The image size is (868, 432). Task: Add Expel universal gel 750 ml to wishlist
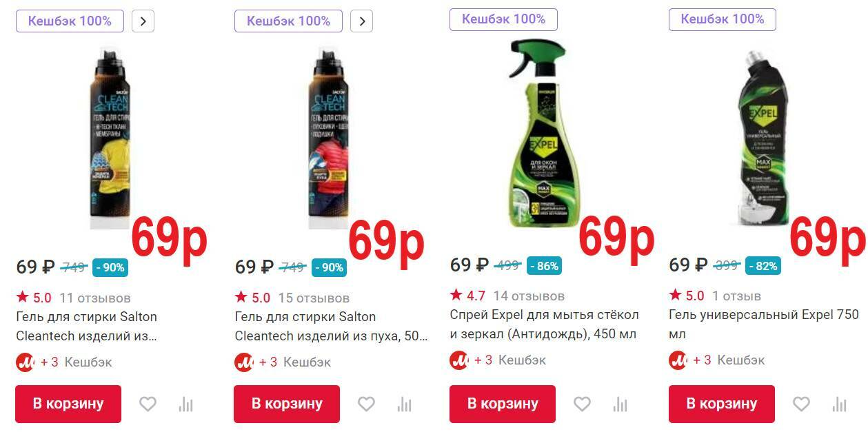(x=801, y=404)
